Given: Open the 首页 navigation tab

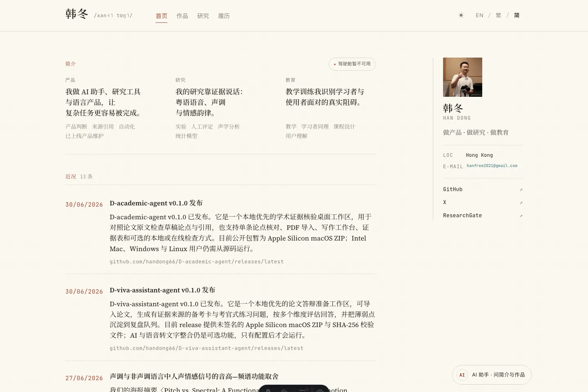Looking at the screenshot, I should click(x=161, y=16).
